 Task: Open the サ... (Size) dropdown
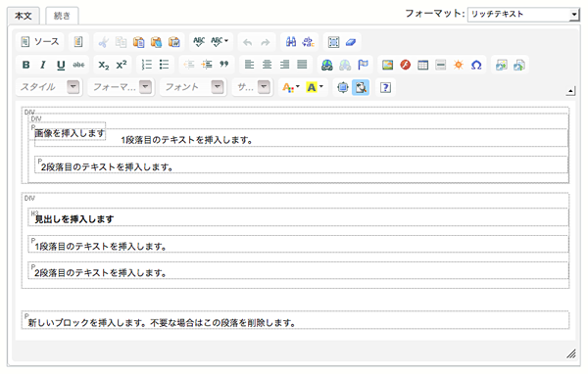[x=252, y=87]
